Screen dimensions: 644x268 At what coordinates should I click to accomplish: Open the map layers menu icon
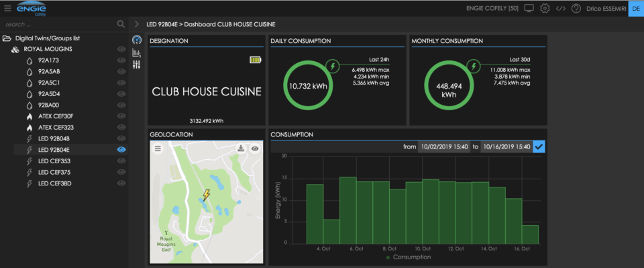click(x=157, y=149)
